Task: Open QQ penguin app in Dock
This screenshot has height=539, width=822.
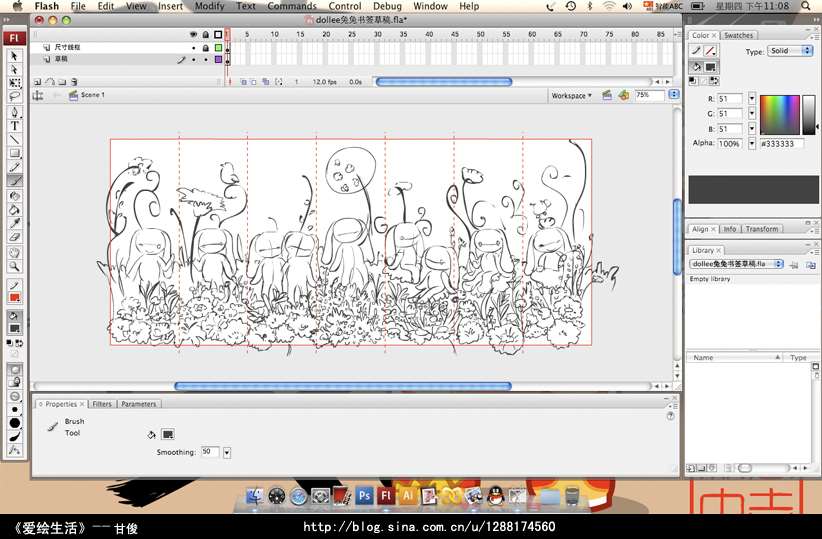Action: click(495, 495)
